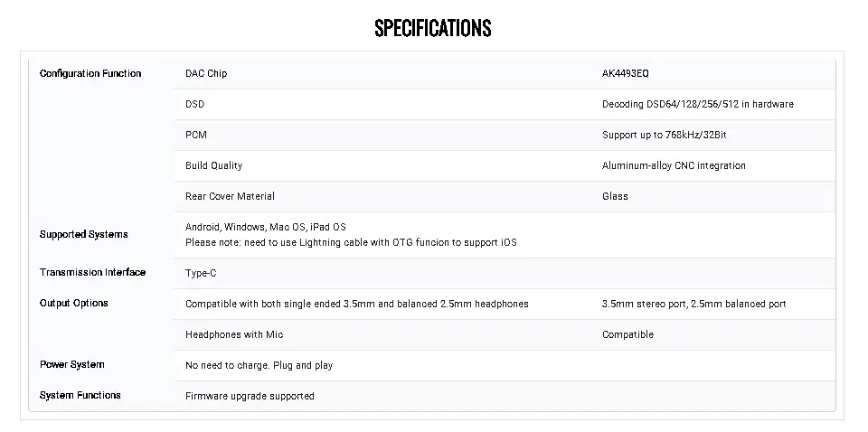Click Firmware upgrade supported text

coord(250,396)
